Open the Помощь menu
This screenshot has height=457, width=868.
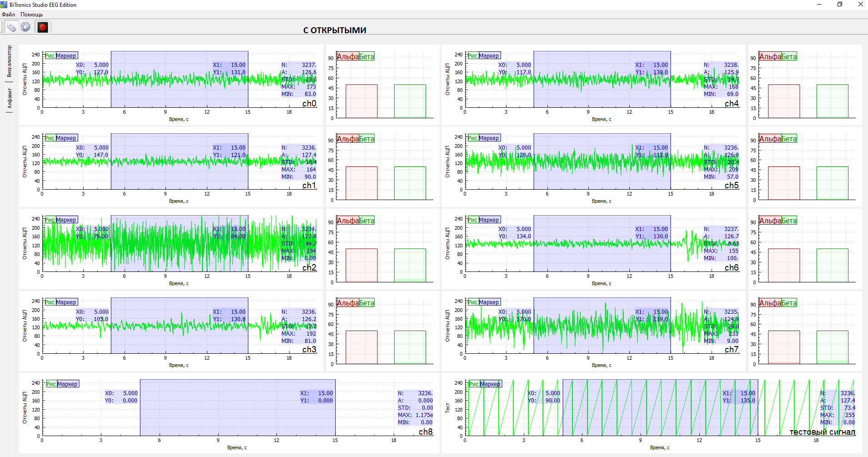[x=31, y=15]
